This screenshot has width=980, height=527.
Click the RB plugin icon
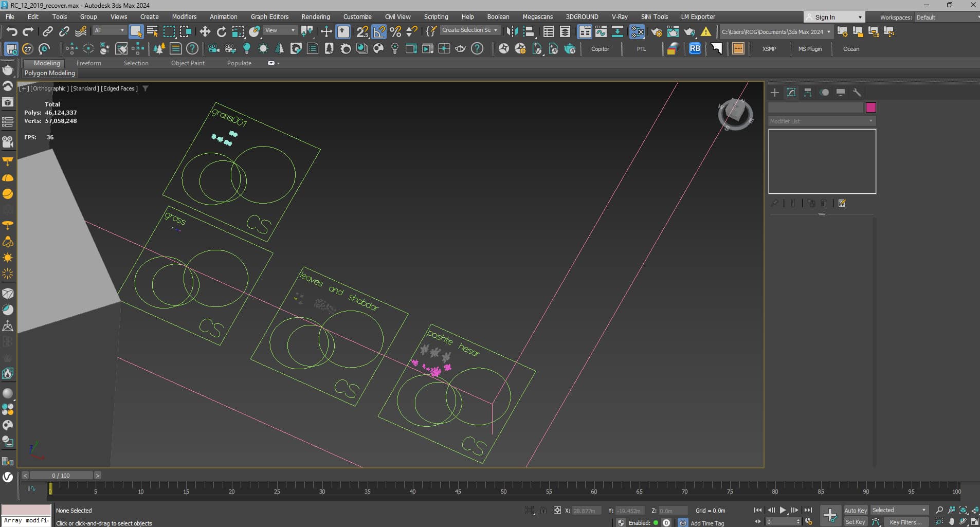pos(695,49)
